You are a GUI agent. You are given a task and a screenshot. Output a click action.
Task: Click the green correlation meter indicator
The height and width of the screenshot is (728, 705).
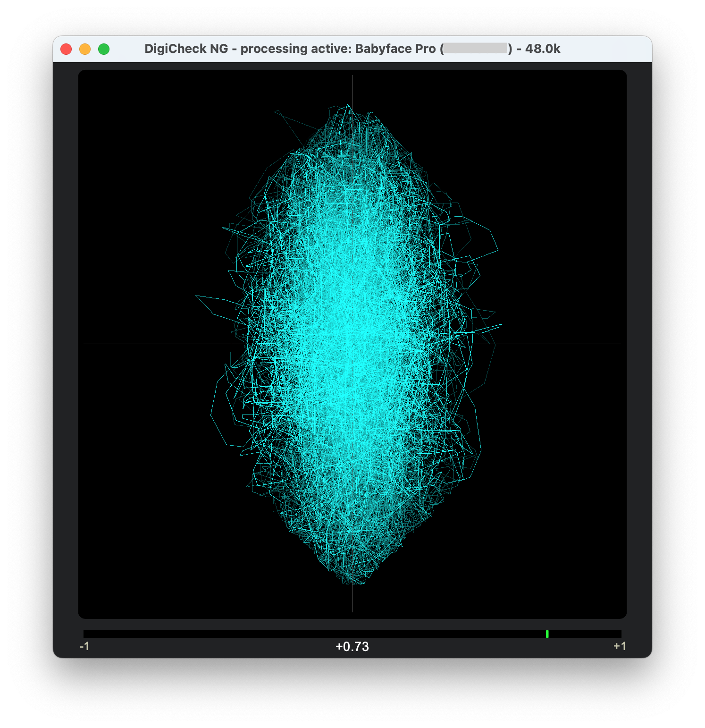click(547, 634)
